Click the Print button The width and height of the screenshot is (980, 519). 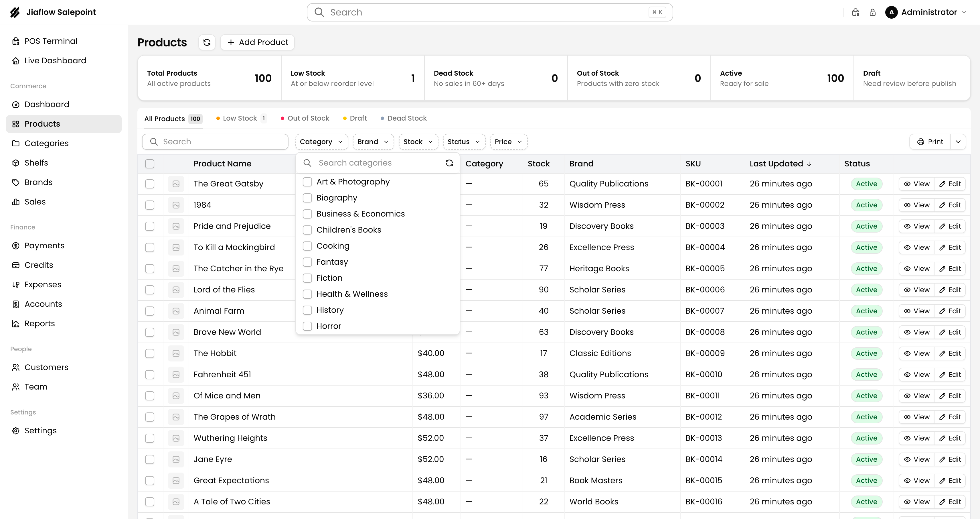coord(930,142)
